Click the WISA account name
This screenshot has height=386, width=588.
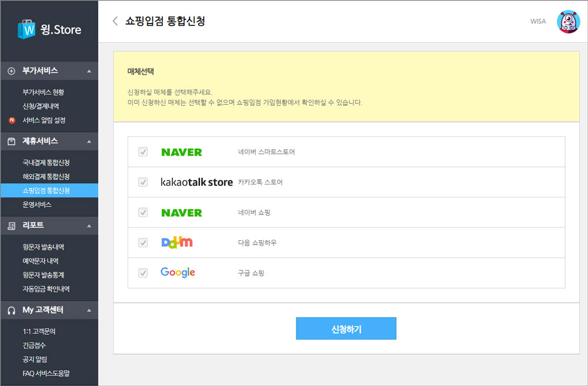tap(538, 21)
